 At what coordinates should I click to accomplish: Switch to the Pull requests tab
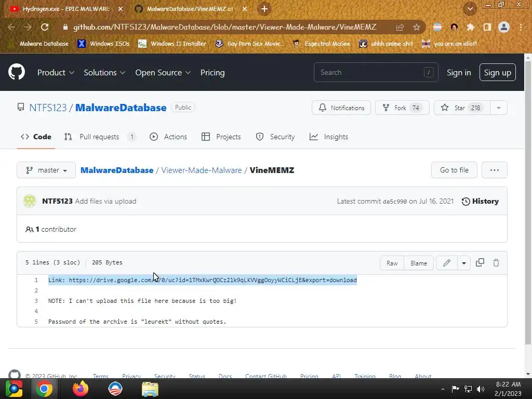click(x=100, y=137)
